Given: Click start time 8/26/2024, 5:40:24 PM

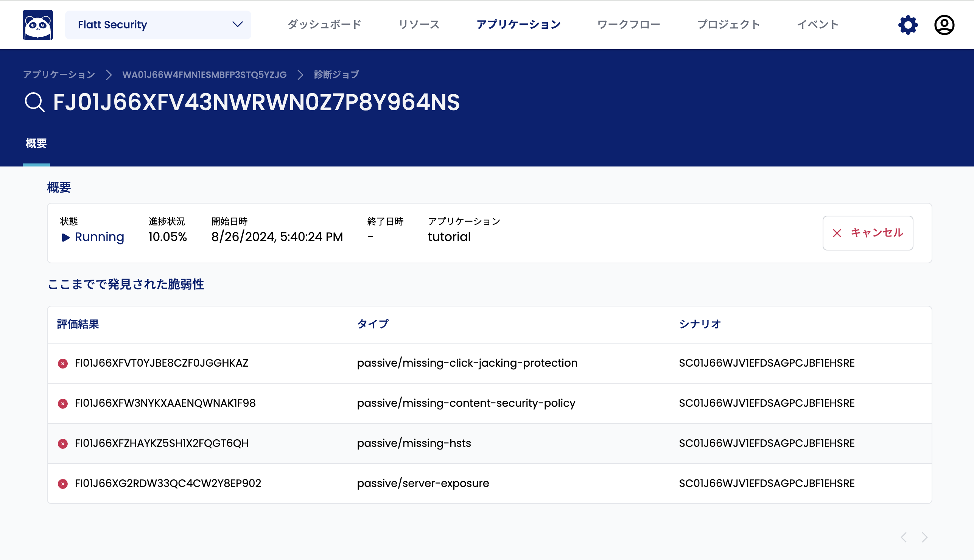Looking at the screenshot, I should [277, 237].
